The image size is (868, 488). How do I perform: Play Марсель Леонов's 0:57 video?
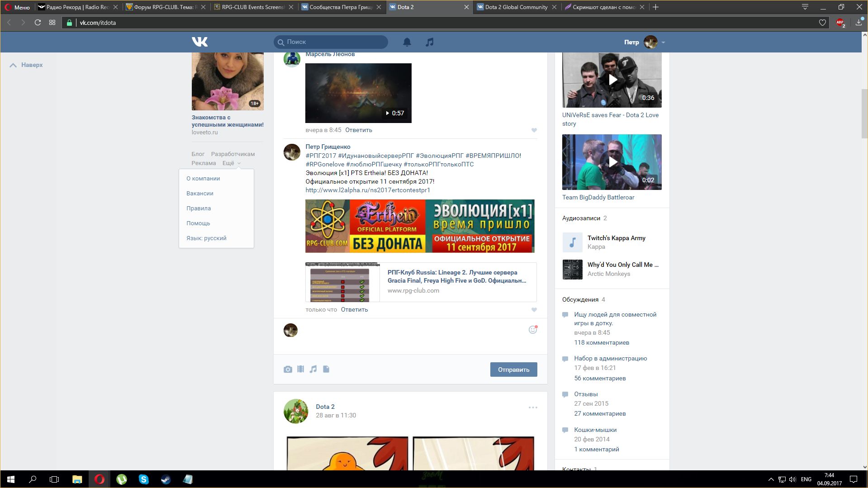358,93
